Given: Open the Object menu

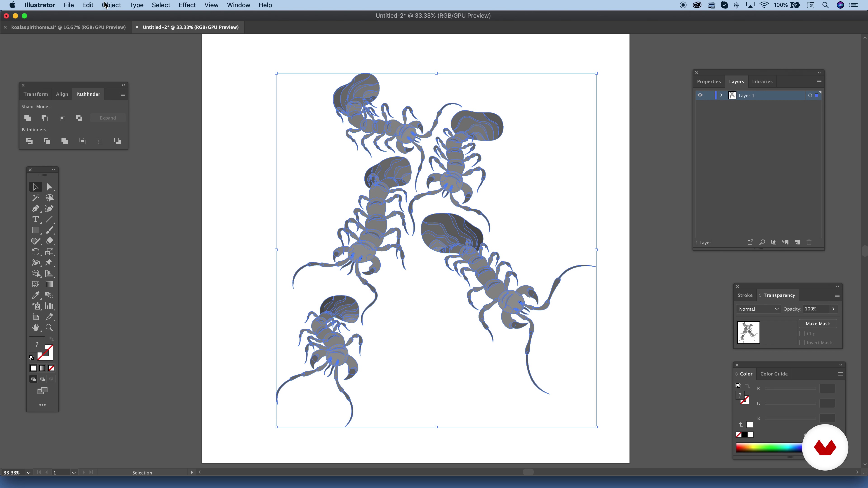Looking at the screenshot, I should tap(111, 5).
